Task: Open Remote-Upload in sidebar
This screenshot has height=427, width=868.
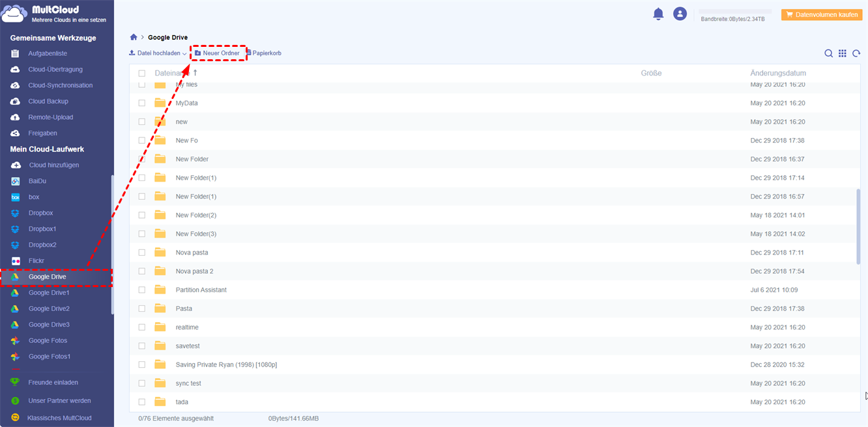Action: click(x=51, y=117)
